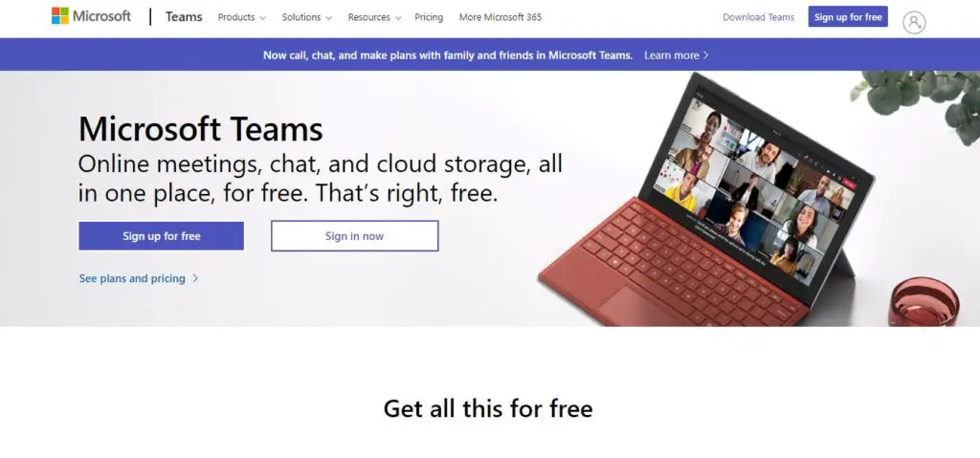This screenshot has height=458, width=980.
Task: Click the chevron next to Learn more
Action: tap(706, 55)
